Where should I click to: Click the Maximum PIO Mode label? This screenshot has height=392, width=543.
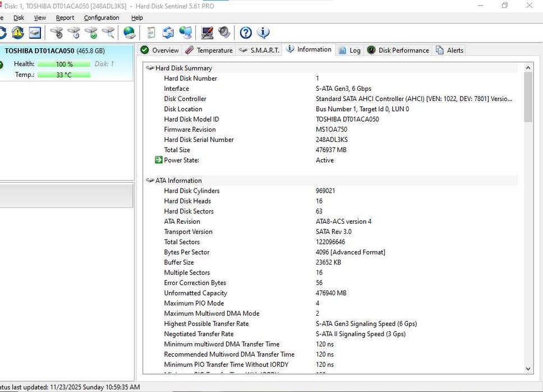(194, 303)
